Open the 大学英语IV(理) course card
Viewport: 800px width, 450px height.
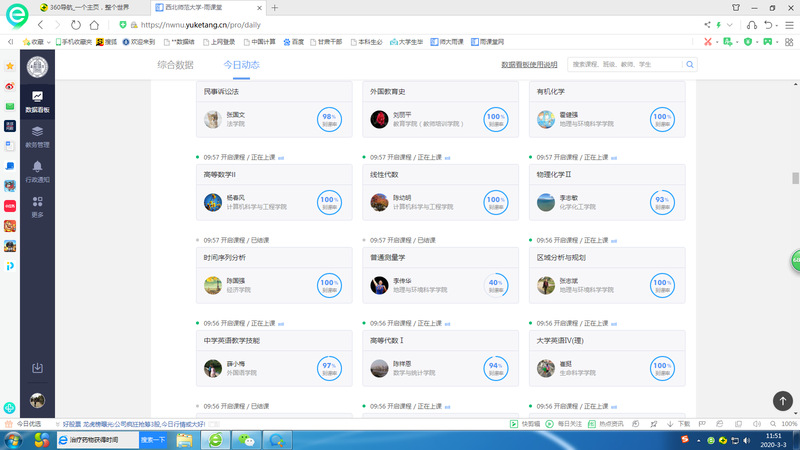pyautogui.click(x=607, y=358)
